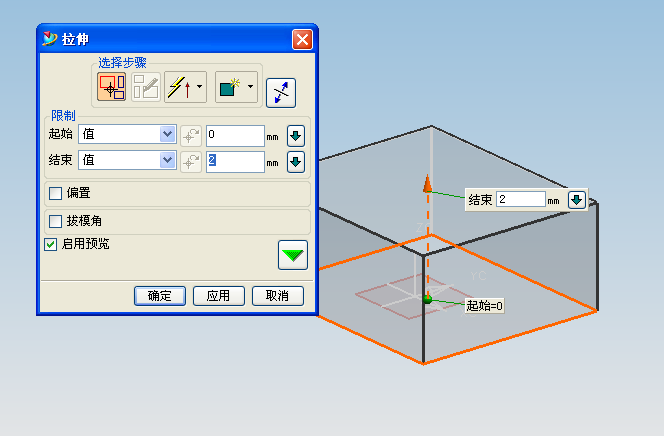Click the green start point handle
Image resolution: width=664 pixels, height=436 pixels.
(x=428, y=300)
